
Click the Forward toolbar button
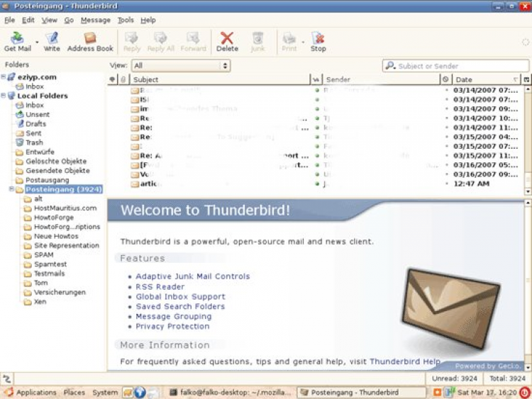pos(193,42)
